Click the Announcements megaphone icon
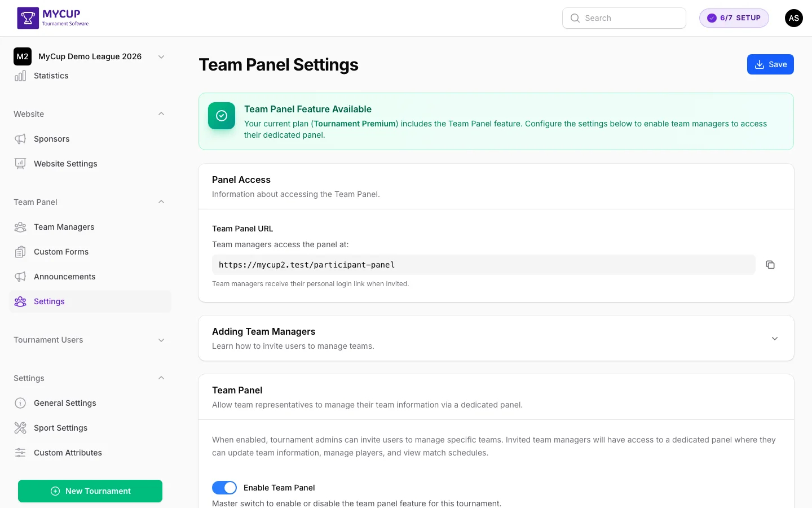The height and width of the screenshot is (508, 812). pyautogui.click(x=20, y=277)
